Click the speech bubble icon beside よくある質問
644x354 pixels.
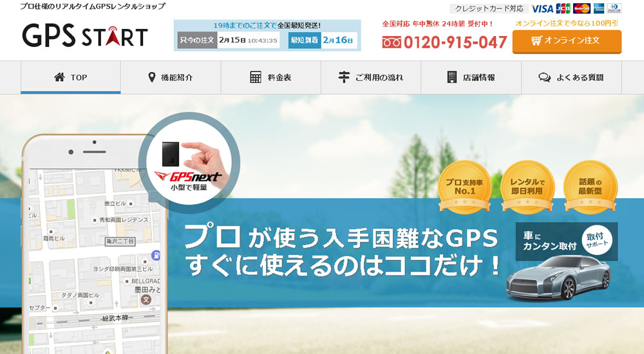(545, 77)
